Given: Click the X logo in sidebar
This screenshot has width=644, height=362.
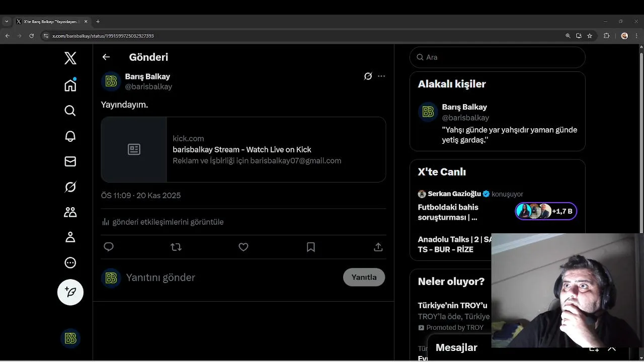Looking at the screenshot, I should point(70,58).
